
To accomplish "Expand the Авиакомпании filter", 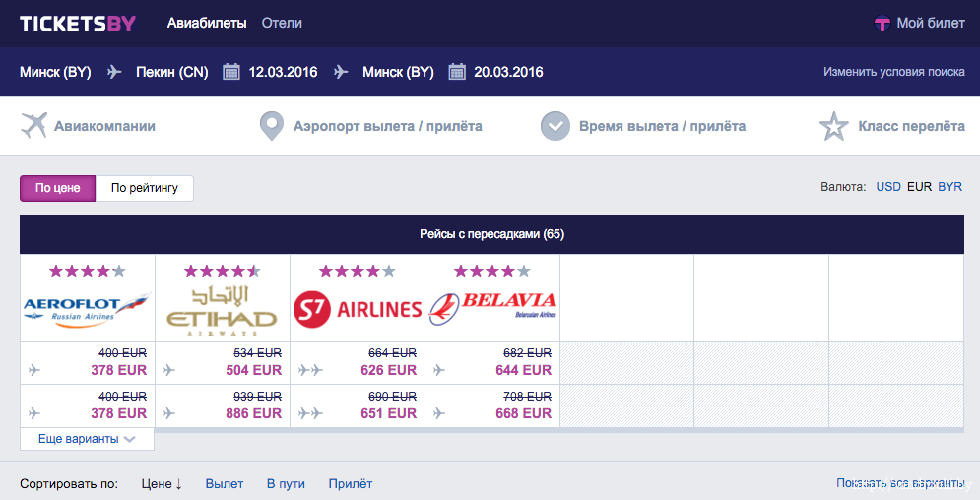I will [104, 126].
